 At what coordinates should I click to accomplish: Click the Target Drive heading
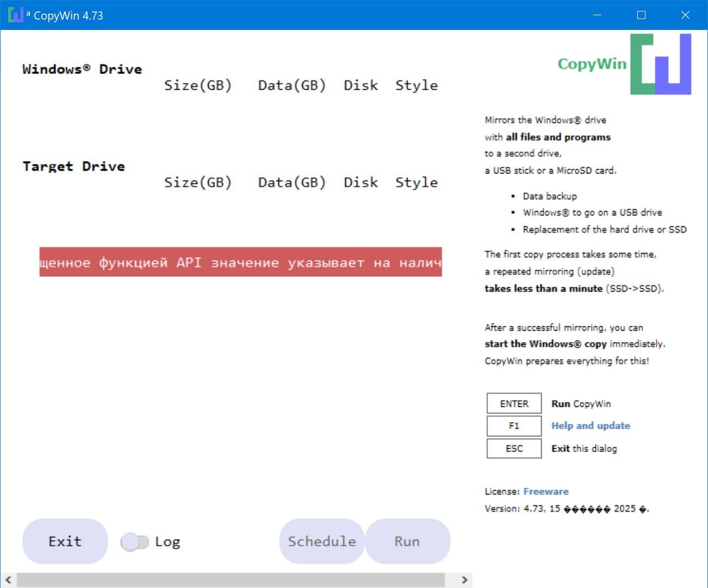coord(73,166)
